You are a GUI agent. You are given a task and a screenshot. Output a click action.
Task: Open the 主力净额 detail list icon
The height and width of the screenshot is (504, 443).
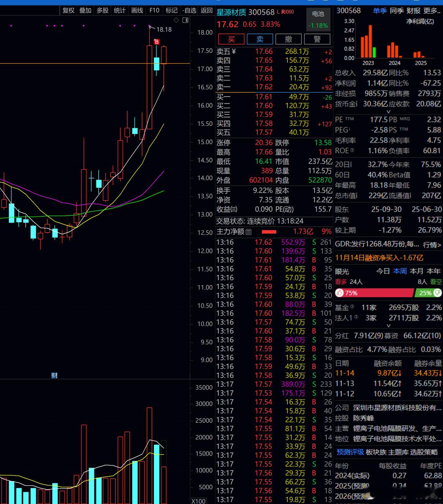249,232
